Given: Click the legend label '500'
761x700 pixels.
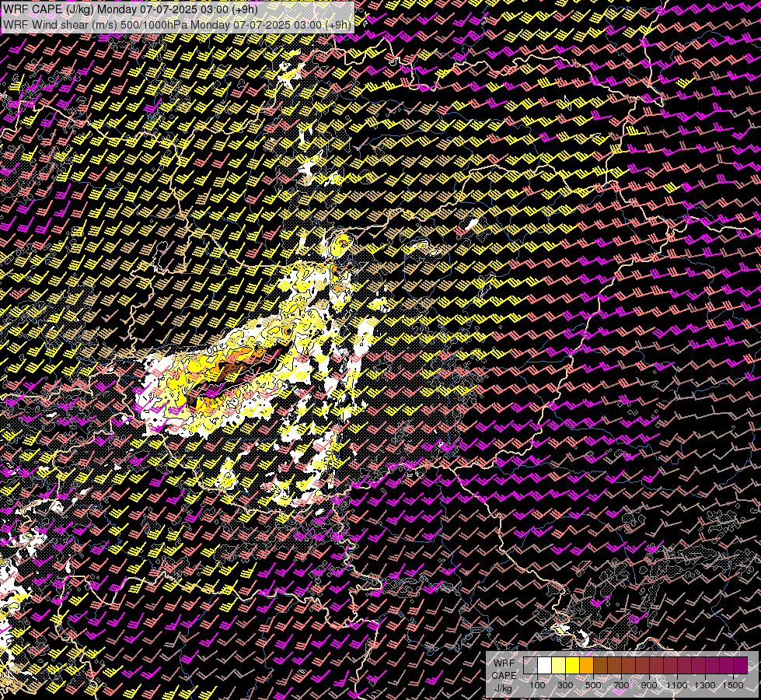Looking at the screenshot, I should 593,685.
